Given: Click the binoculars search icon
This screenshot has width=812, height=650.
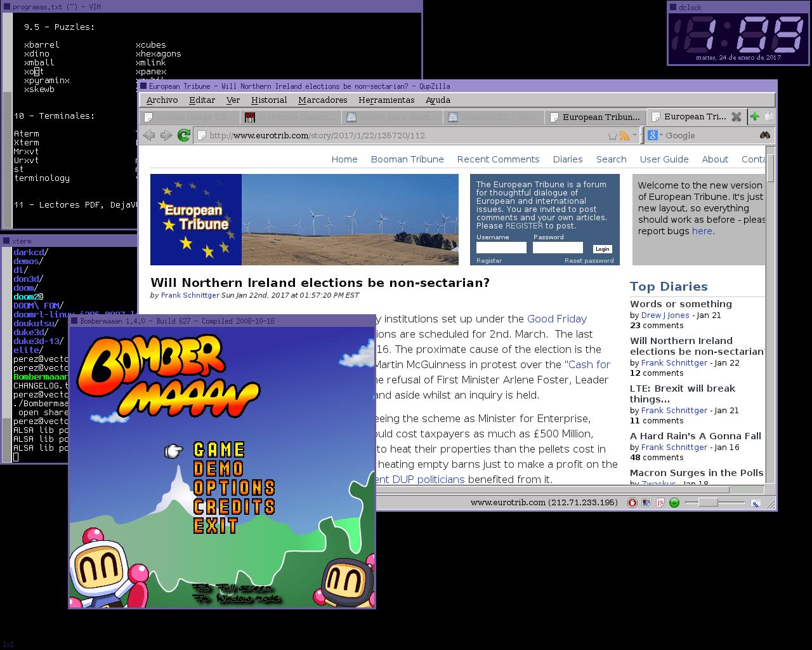Looking at the screenshot, I should pyautogui.click(x=765, y=135).
